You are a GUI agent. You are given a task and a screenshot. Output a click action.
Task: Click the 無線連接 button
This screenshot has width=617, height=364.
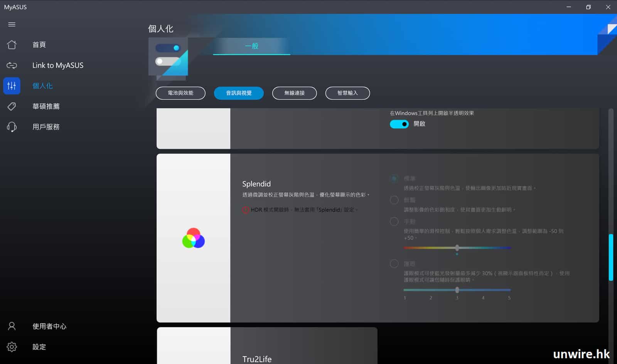click(x=294, y=93)
